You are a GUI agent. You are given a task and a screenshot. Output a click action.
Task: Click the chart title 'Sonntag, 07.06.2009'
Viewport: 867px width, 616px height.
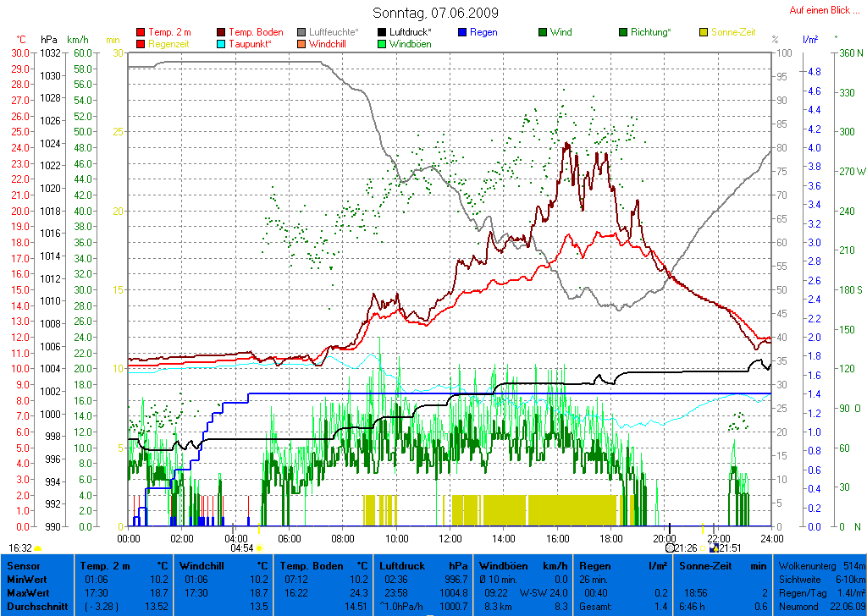click(x=435, y=13)
